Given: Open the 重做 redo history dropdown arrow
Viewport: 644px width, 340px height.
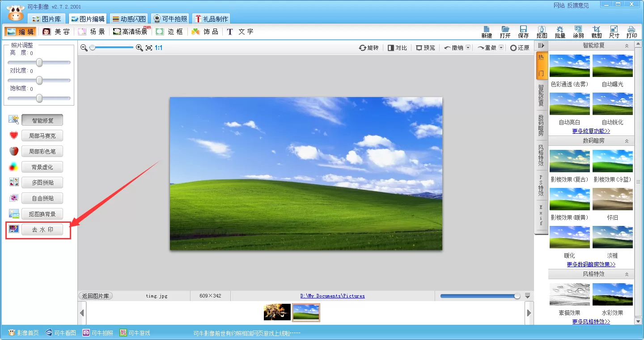Looking at the screenshot, I should [501, 47].
